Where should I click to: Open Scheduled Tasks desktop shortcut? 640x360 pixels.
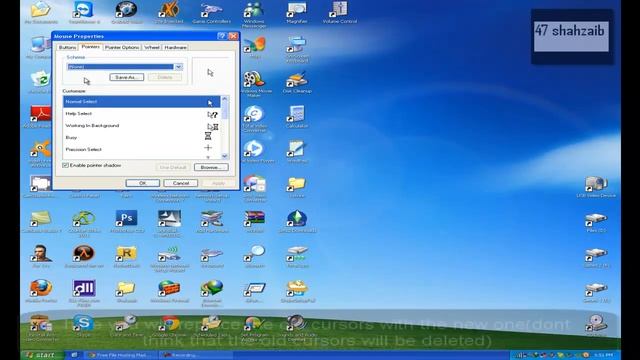click(211, 326)
